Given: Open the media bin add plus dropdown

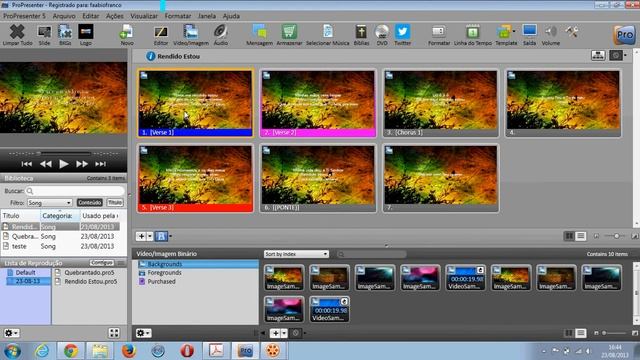Looking at the screenshot, I should [284, 333].
